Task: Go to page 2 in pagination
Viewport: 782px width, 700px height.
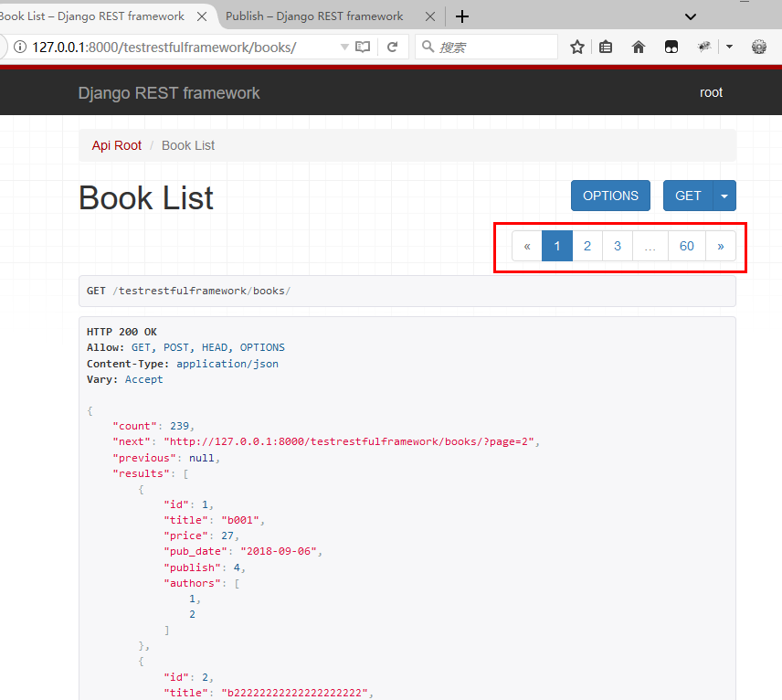Action: click(x=587, y=246)
